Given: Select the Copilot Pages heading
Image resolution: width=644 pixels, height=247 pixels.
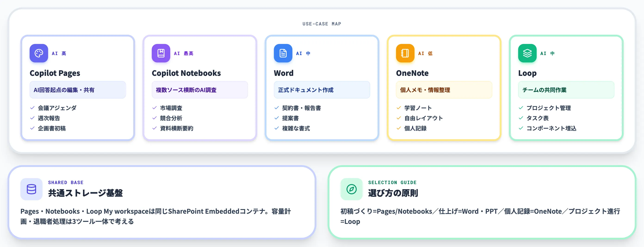Looking at the screenshot, I should [55, 73].
